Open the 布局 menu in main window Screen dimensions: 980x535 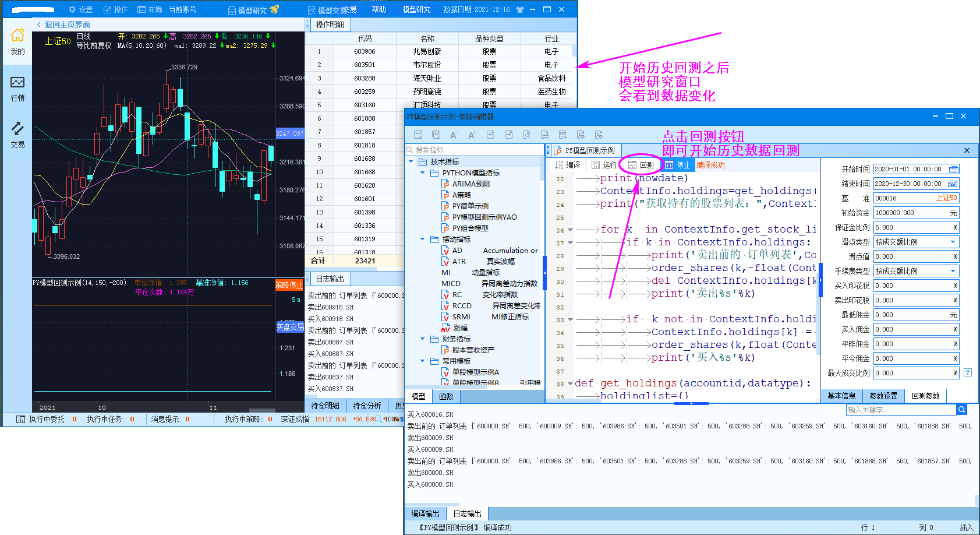pyautogui.click(x=150, y=9)
